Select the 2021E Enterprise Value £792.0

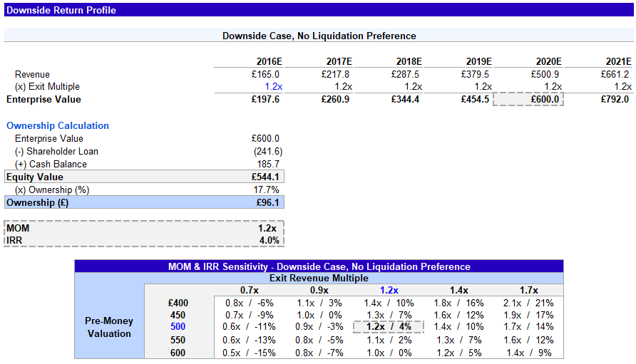click(615, 100)
